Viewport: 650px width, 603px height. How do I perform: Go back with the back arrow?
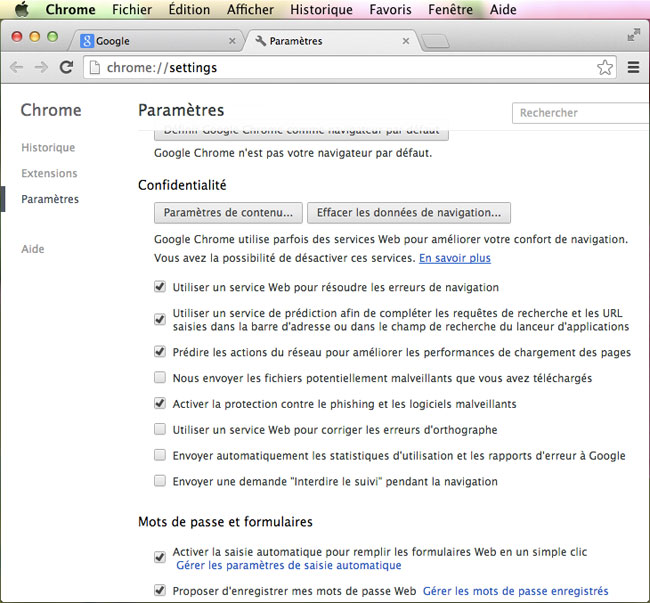click(17, 67)
